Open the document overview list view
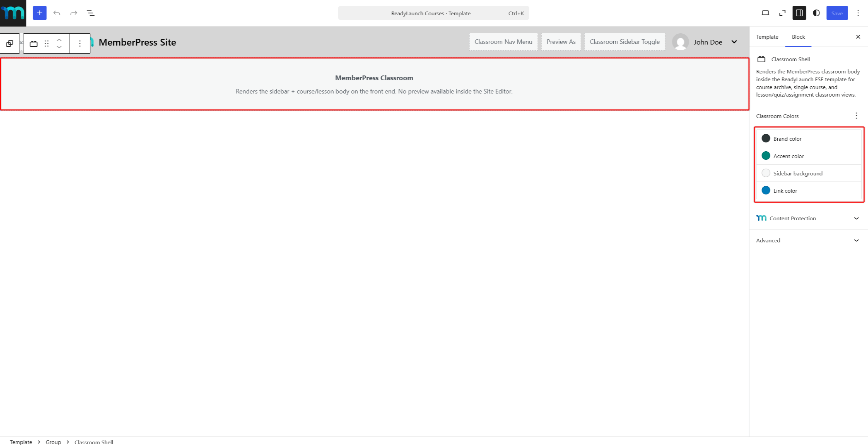The height and width of the screenshot is (445, 868). click(91, 13)
